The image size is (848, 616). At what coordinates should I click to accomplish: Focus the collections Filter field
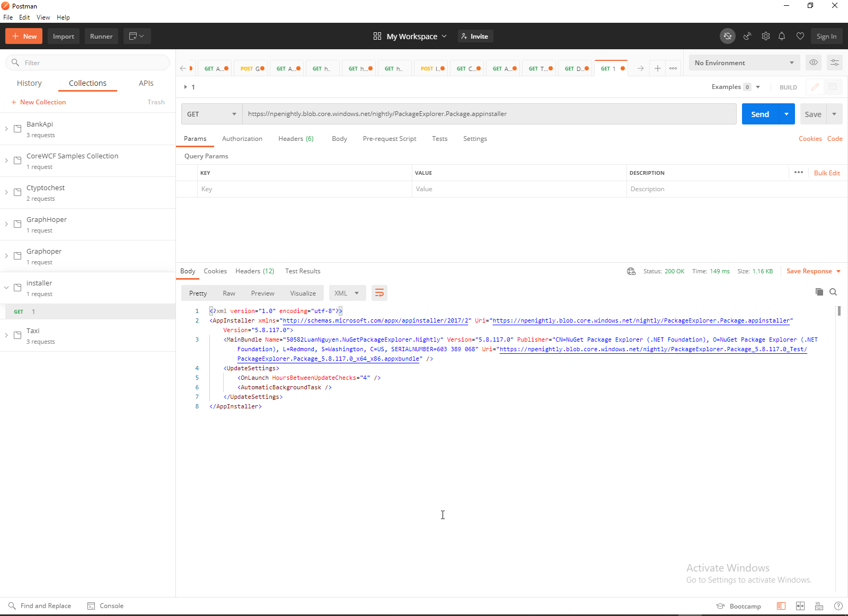click(x=88, y=63)
